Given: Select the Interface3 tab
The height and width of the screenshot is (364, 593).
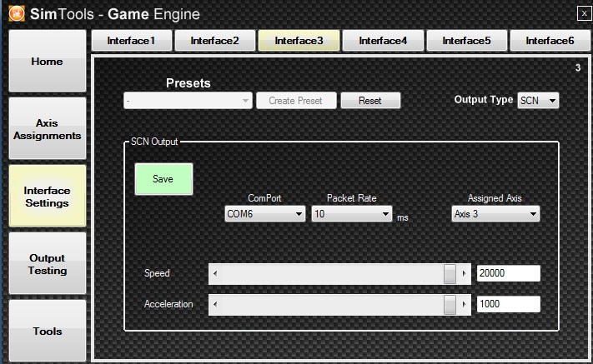Looking at the screenshot, I should tap(299, 41).
